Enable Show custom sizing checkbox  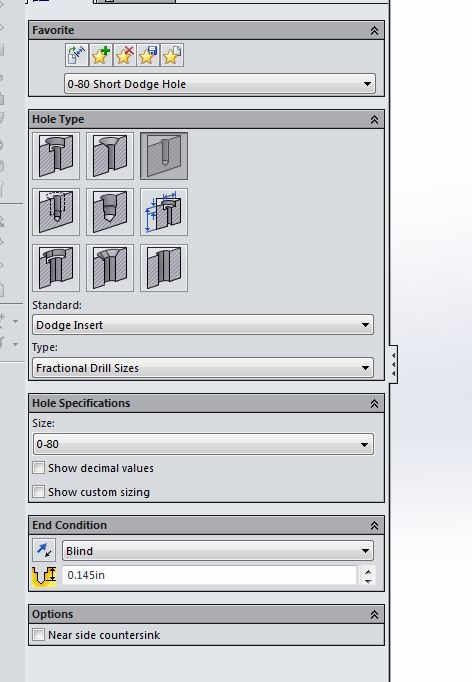click(39, 492)
